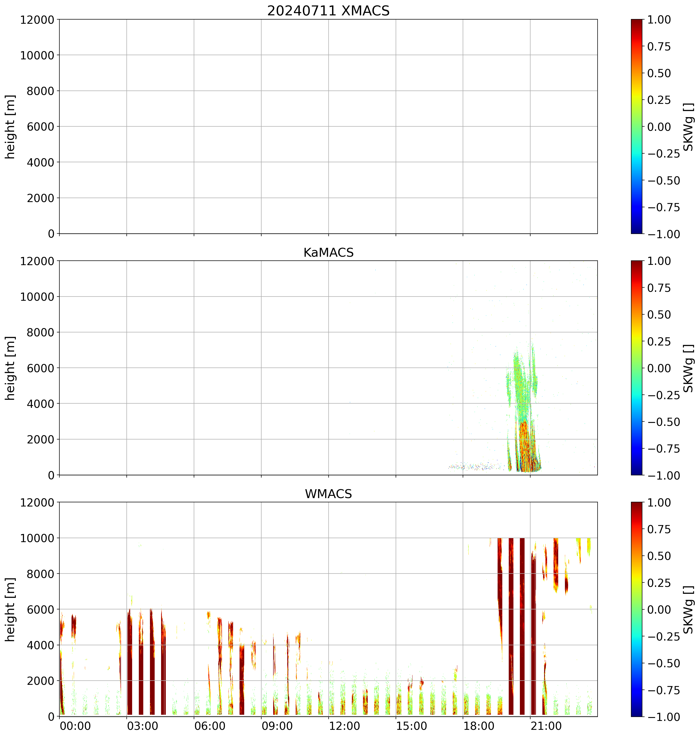Click the 1.00 tick on KaMACS colorbar

[x=659, y=261]
